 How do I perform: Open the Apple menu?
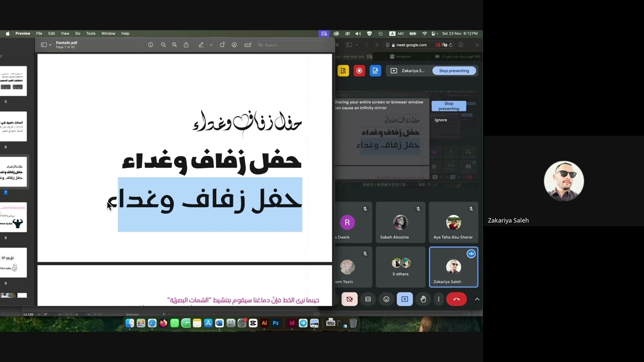click(8, 34)
